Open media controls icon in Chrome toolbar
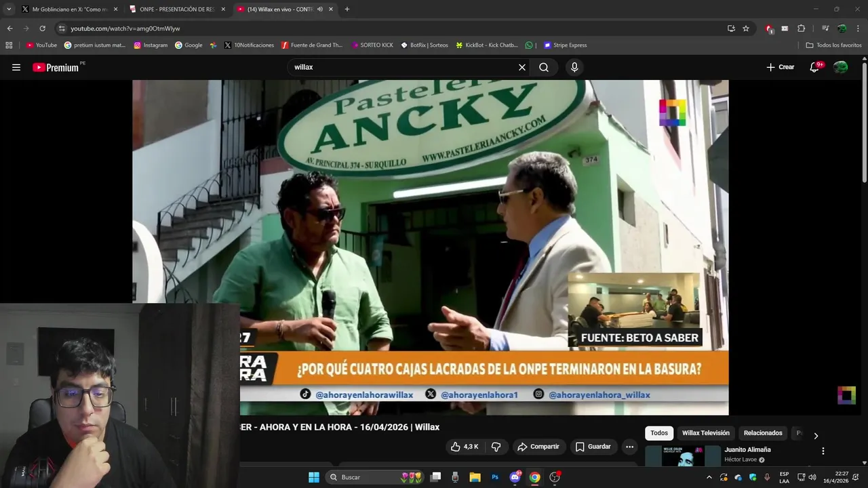Viewport: 868px width, 488px height. 825,28
